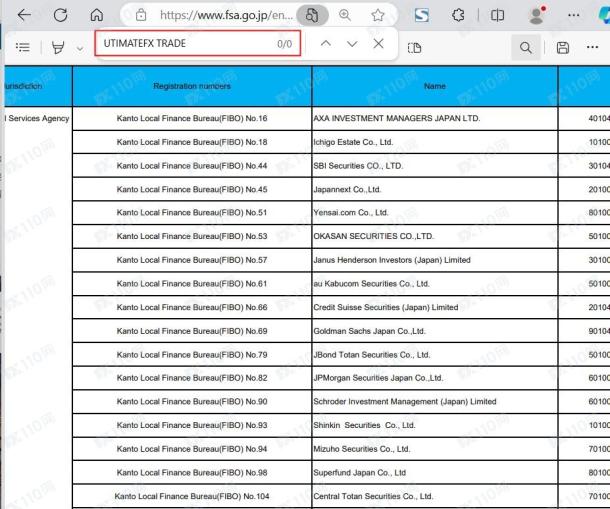Click the Services Agency jurisdiction cell

point(38,118)
